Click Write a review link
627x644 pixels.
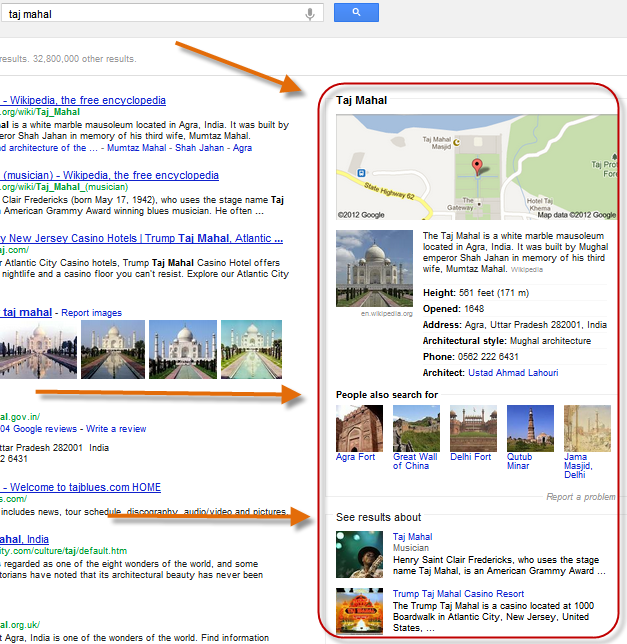pyautogui.click(x=116, y=429)
